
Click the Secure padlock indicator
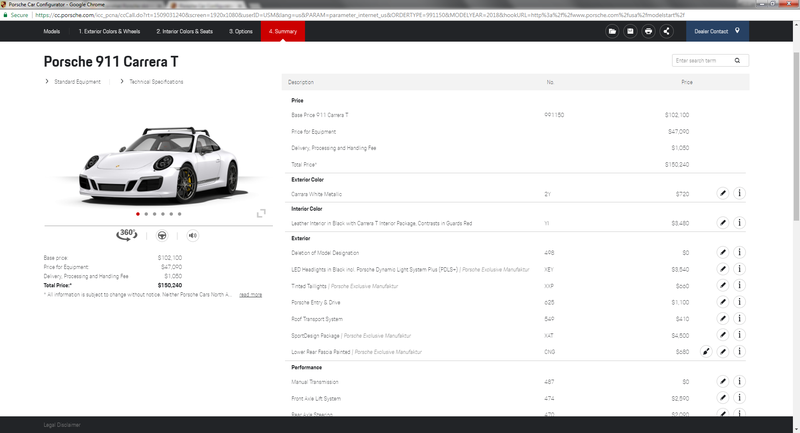point(15,15)
